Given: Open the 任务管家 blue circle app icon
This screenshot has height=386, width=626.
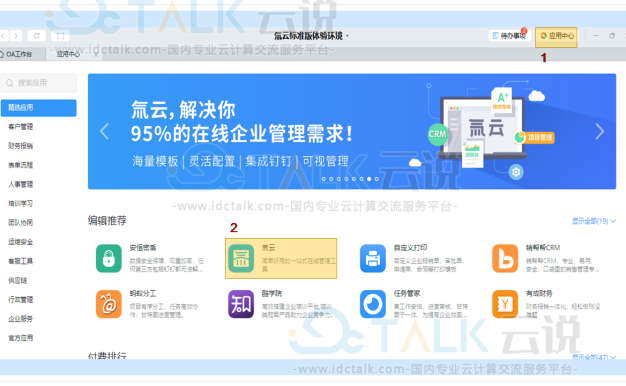Looking at the screenshot, I should pyautogui.click(x=373, y=304).
